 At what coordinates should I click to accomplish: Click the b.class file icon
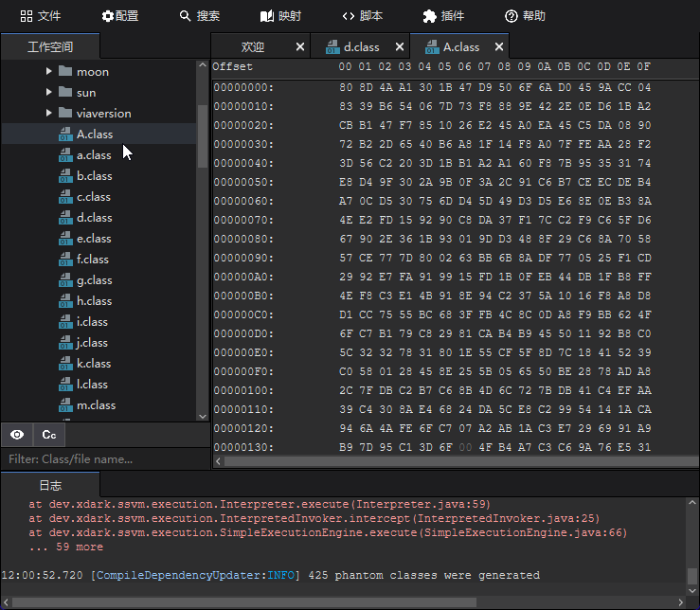(x=65, y=176)
